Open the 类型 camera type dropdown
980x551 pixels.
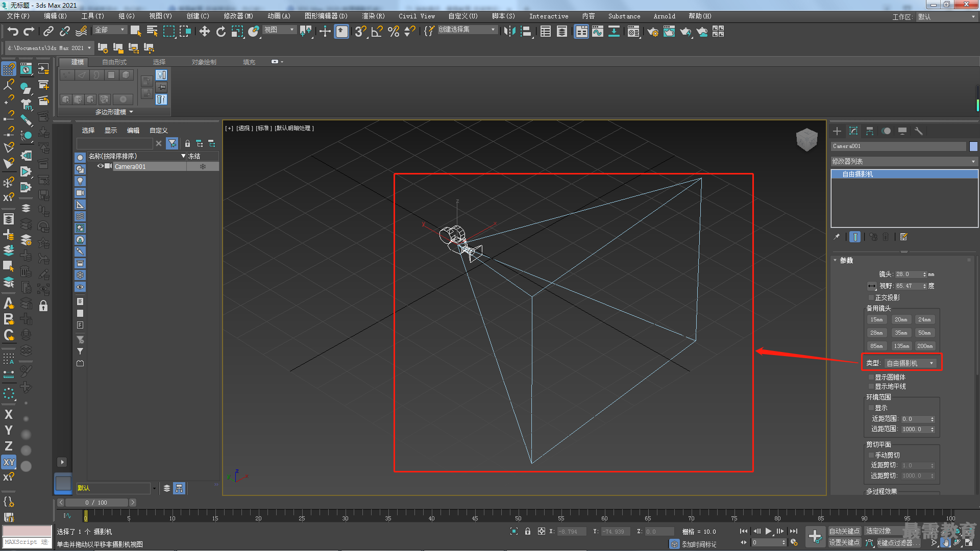pos(912,363)
